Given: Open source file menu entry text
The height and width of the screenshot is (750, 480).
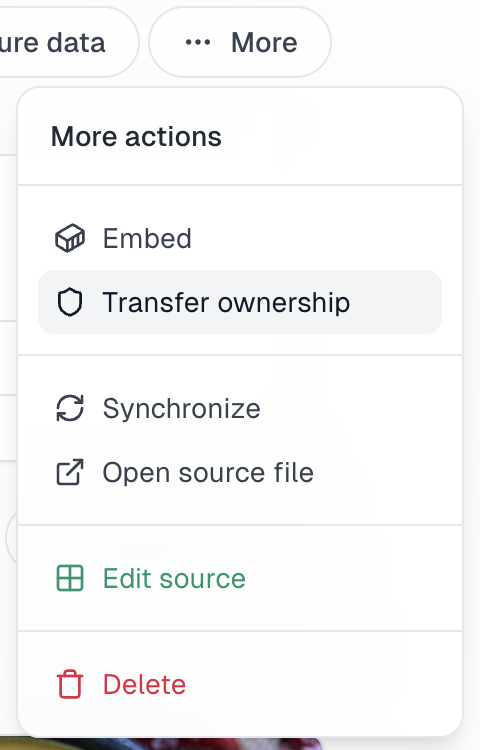Looking at the screenshot, I should 208,473.
